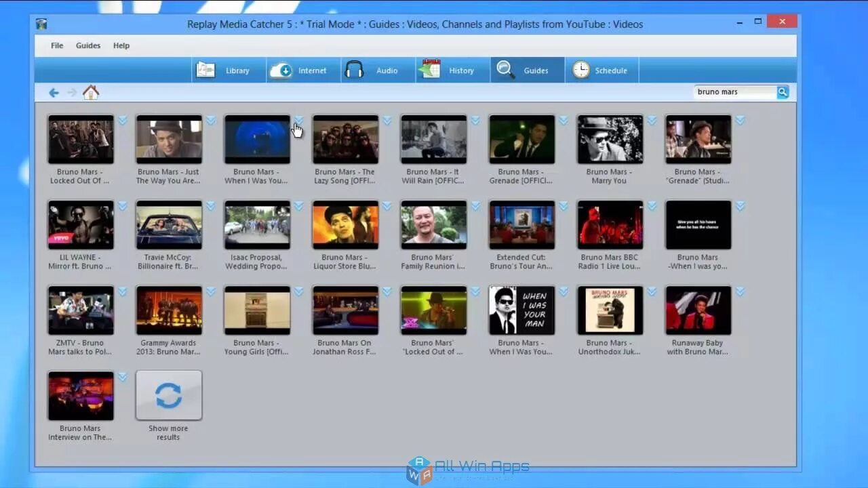Expand dropdown arrow for 'Locked Out Of'
Screen dimensions: 868x488
pyautogui.click(x=123, y=120)
